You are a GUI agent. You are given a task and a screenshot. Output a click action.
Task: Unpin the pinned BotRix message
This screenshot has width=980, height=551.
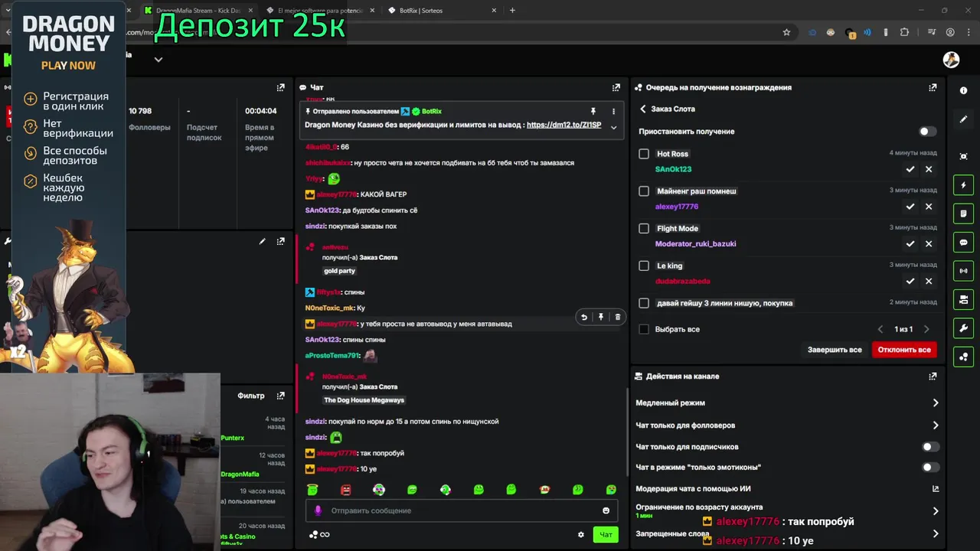click(x=593, y=111)
